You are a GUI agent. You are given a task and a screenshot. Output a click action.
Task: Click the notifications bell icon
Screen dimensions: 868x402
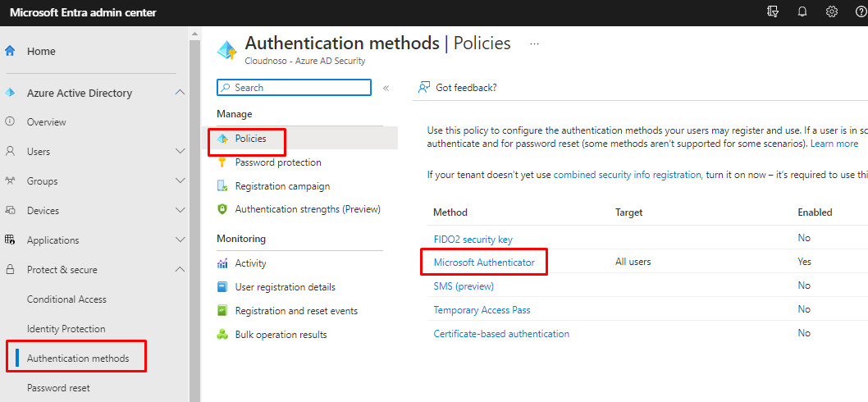coord(802,12)
